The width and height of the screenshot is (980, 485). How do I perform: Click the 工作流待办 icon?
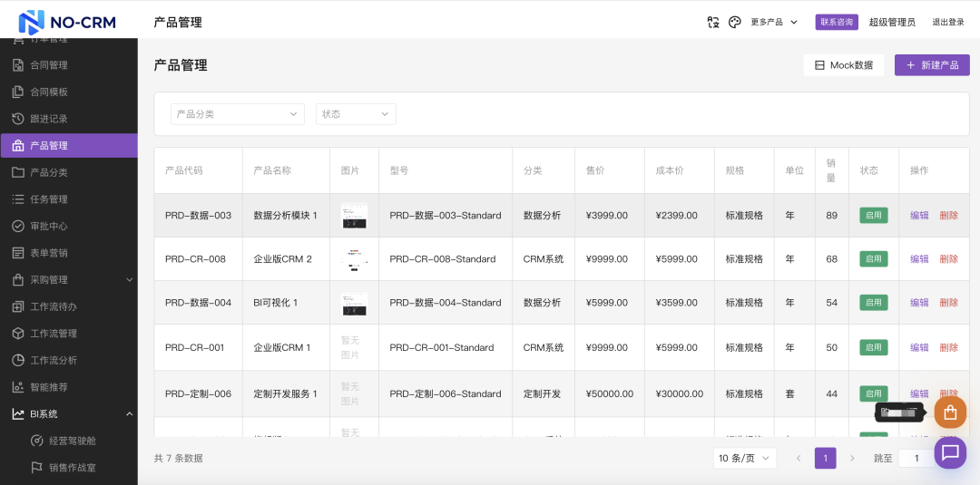pyautogui.click(x=18, y=306)
